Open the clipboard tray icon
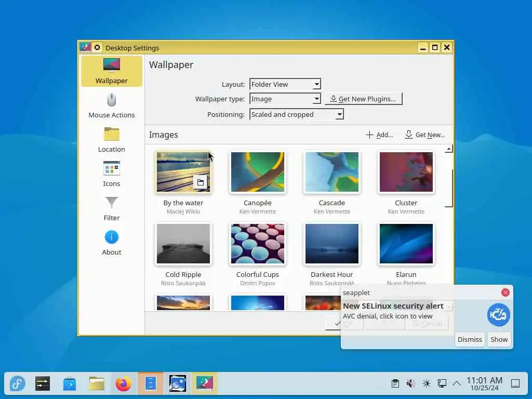 click(395, 384)
